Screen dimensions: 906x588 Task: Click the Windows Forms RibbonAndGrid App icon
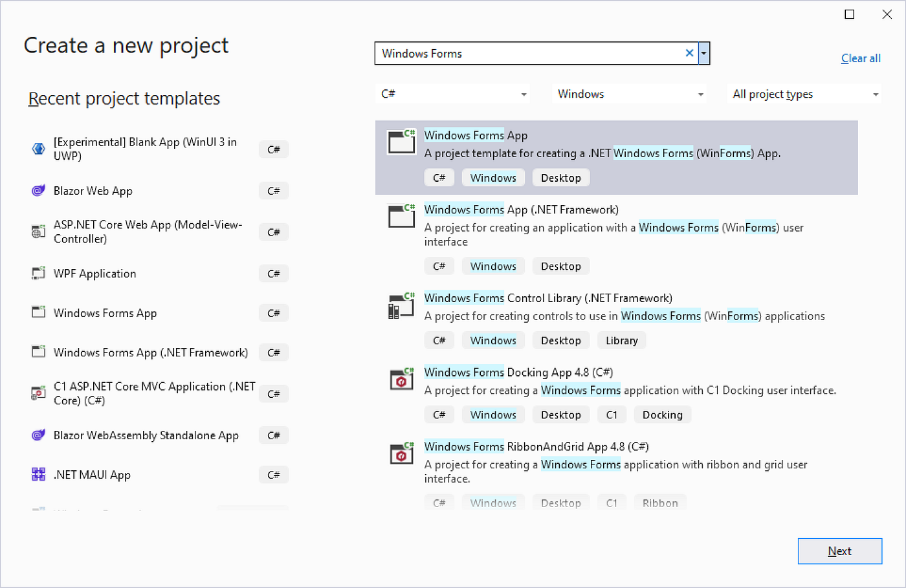pos(401,455)
